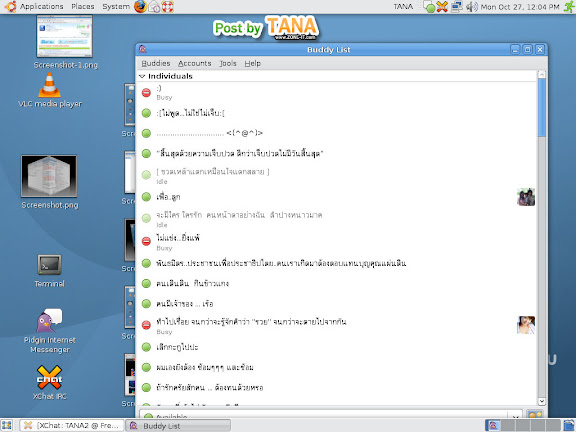This screenshot has height=432, width=576.
Task: Open the Accounts menu
Action: click(194, 63)
